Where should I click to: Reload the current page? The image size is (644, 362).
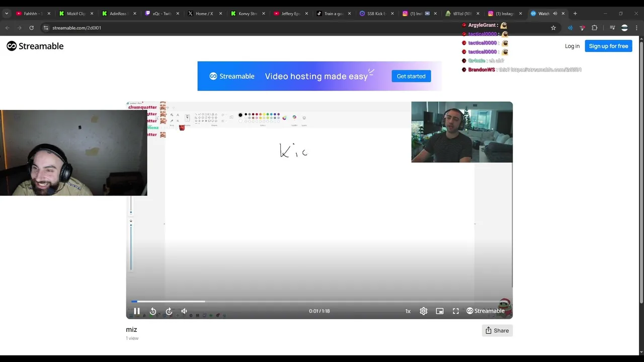tap(31, 28)
